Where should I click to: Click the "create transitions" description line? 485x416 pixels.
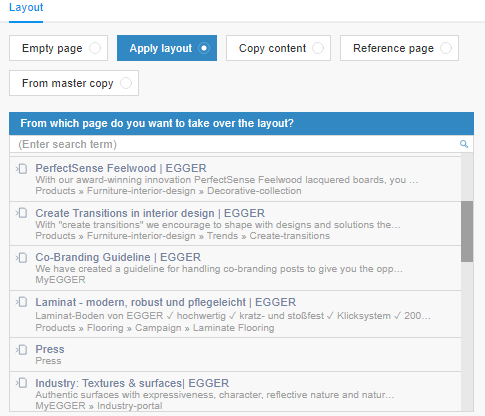point(218,225)
